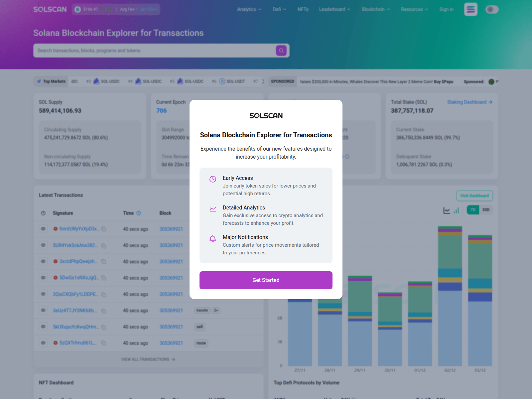This screenshot has width=532, height=399.
Task: Copy signature 5zQXTrfmu861L icon
Action: point(103,343)
